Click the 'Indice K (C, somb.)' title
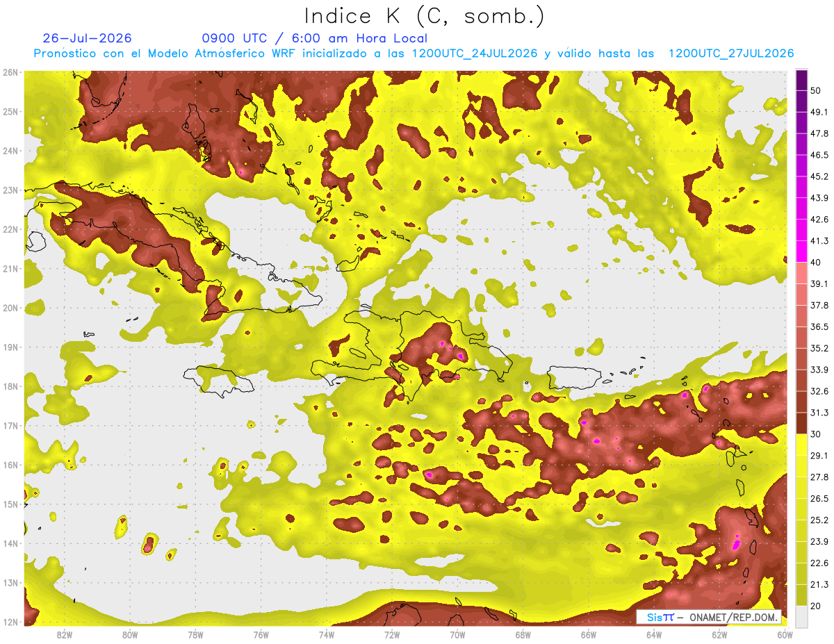This screenshot has width=834, height=644. (424, 17)
